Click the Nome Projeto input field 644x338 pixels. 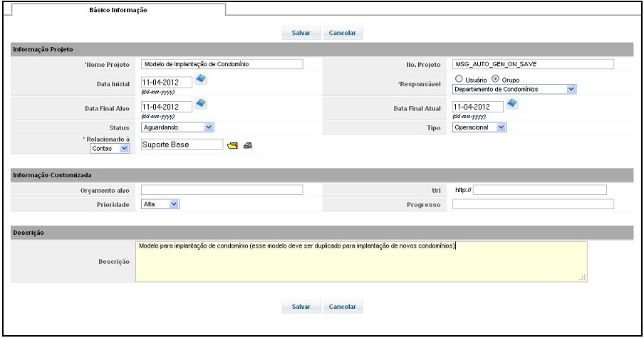222,64
